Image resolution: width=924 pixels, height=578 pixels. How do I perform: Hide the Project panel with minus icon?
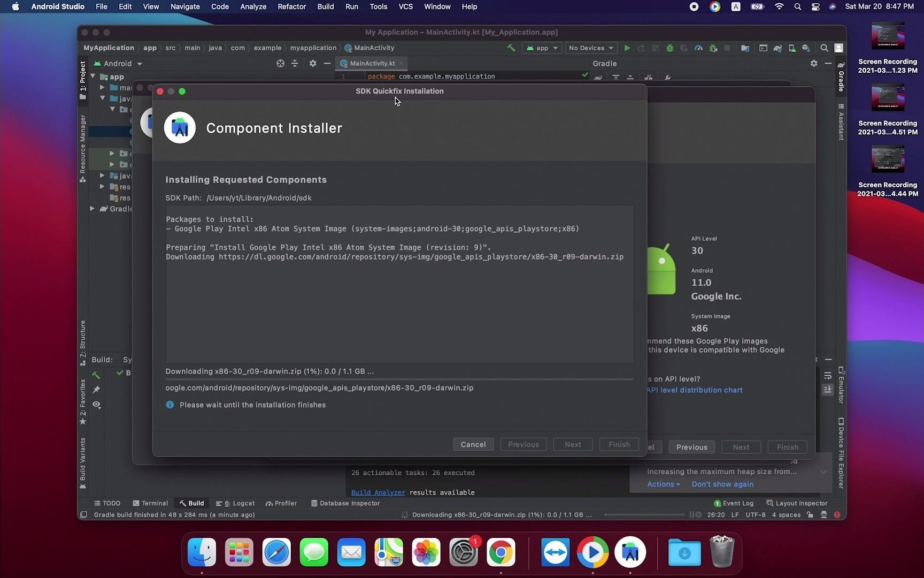click(x=327, y=63)
